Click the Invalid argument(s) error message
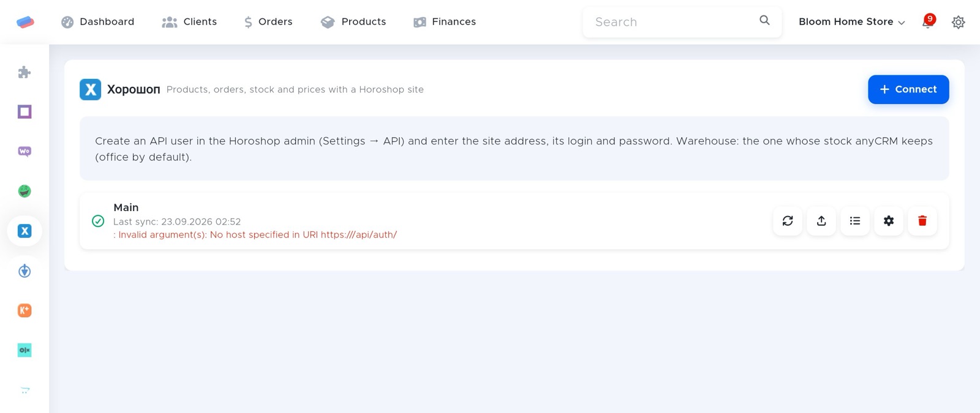Viewport: 980px width, 413px height. point(255,235)
